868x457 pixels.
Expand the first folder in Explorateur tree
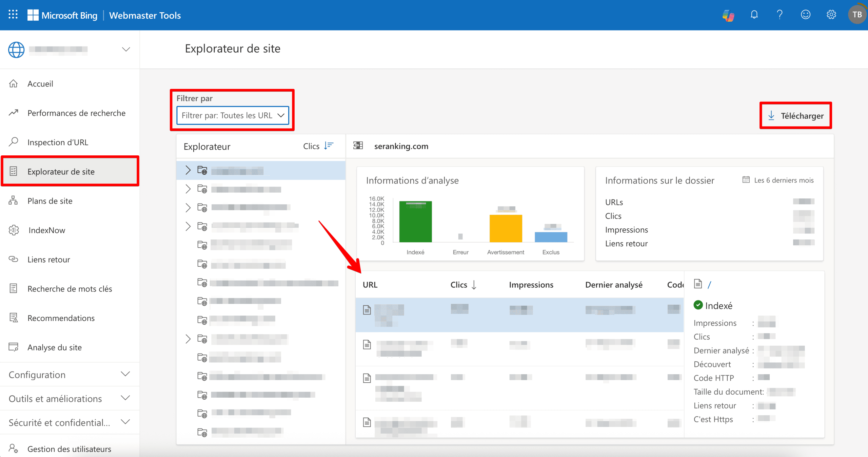pos(188,170)
